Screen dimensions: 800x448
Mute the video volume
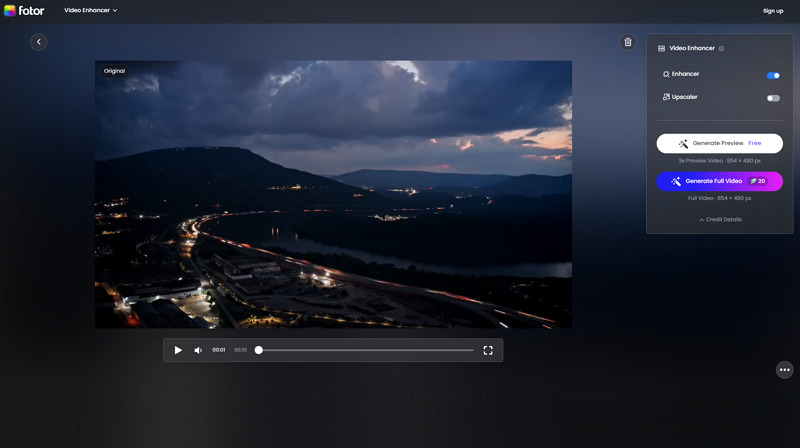point(198,350)
